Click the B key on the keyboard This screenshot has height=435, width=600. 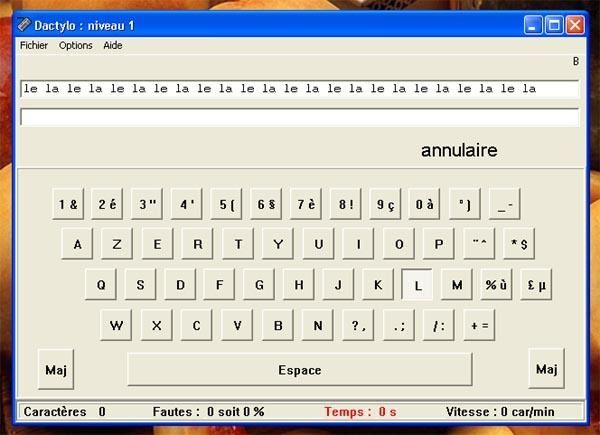(278, 325)
